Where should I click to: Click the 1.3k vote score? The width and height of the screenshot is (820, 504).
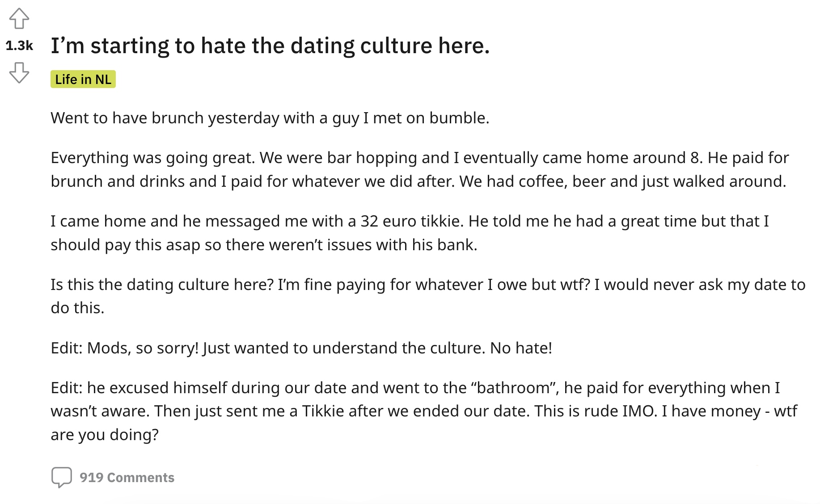tap(19, 46)
